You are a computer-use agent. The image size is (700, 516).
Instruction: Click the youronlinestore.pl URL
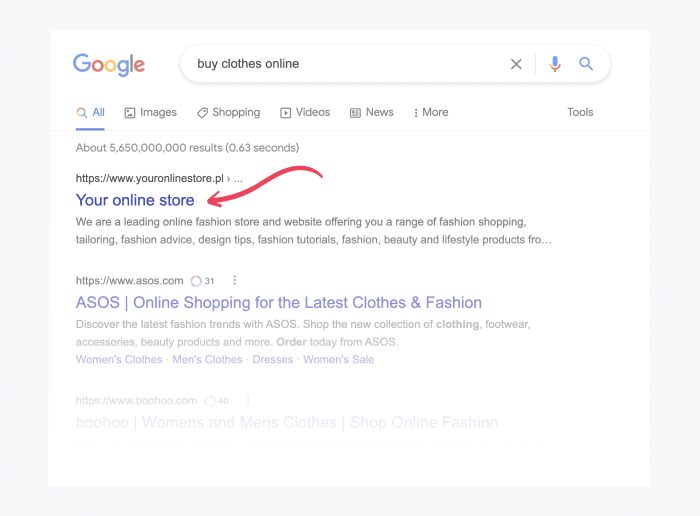coord(150,179)
